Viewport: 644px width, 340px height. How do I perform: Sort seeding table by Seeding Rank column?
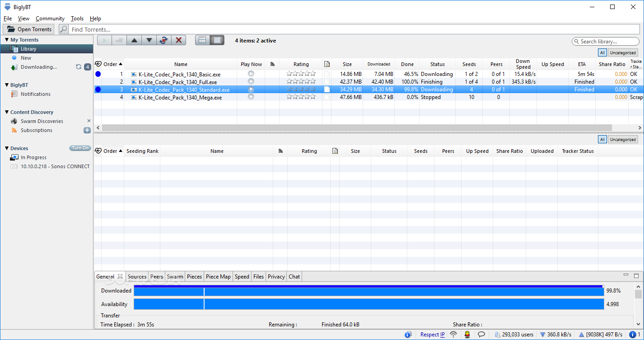(142, 151)
